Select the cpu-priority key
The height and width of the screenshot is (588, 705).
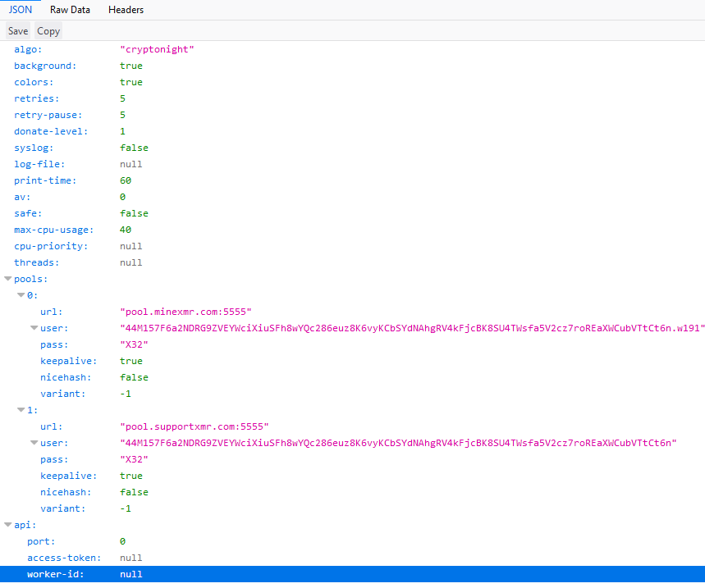tap(51, 246)
